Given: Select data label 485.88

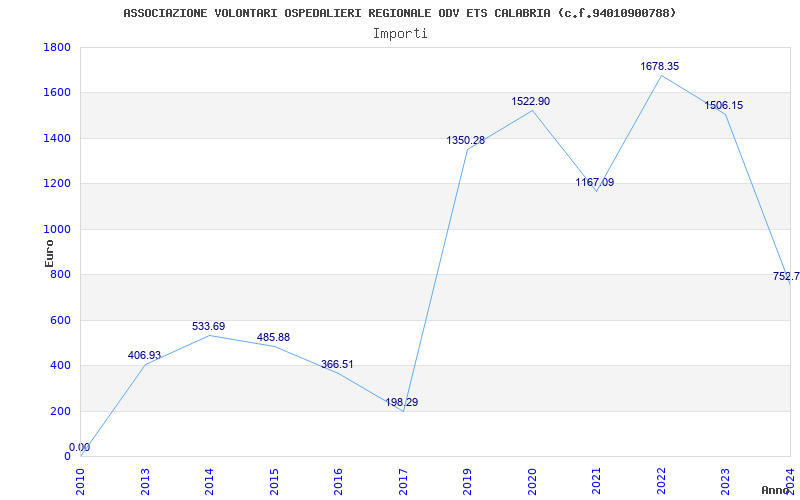Looking at the screenshot, I should 273,337.
